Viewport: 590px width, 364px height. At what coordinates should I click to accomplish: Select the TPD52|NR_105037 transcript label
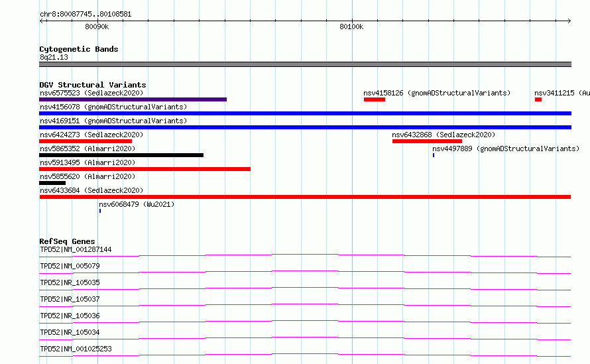(x=70, y=299)
